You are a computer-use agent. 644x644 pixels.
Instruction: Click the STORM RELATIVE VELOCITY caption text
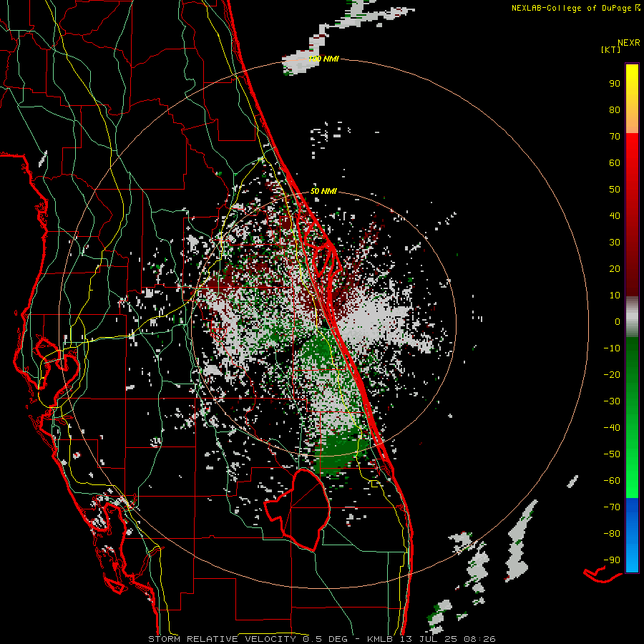click(x=222, y=639)
